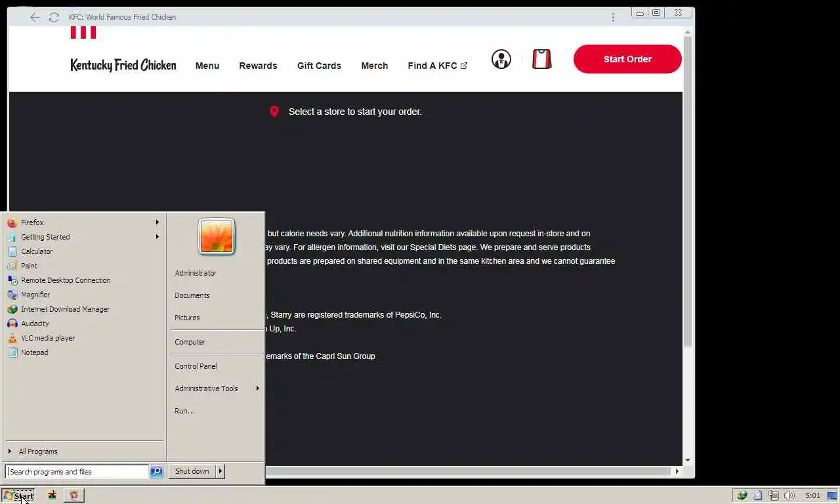
Task: Click the Shut down button
Action: [192, 471]
